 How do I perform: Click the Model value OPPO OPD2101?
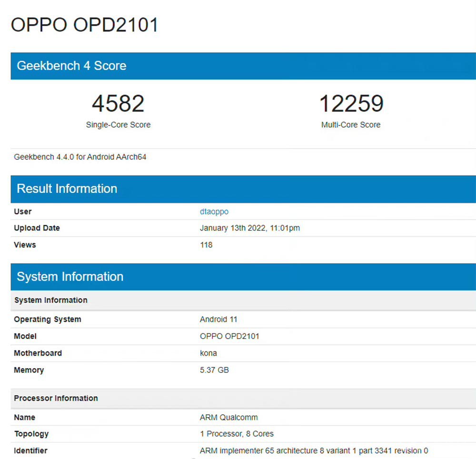[229, 336]
